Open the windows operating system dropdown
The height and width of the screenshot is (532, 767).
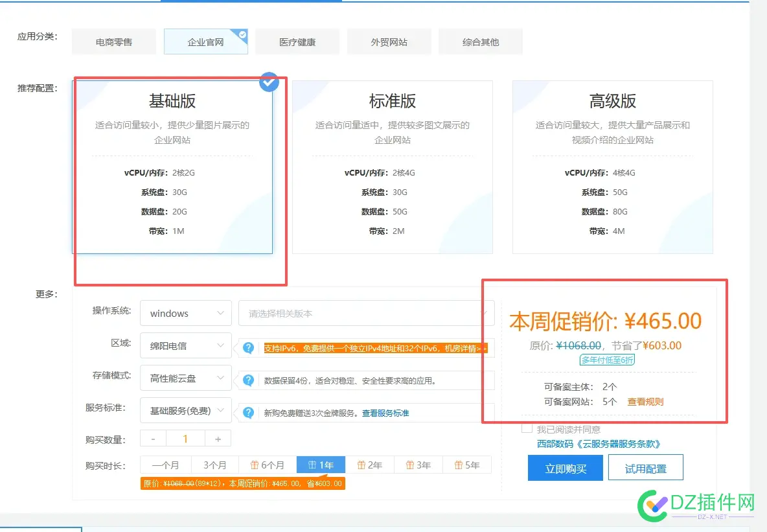pos(186,313)
